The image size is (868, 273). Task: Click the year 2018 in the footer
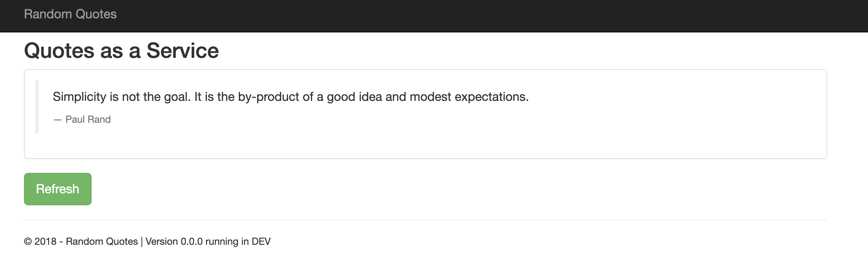click(45, 242)
